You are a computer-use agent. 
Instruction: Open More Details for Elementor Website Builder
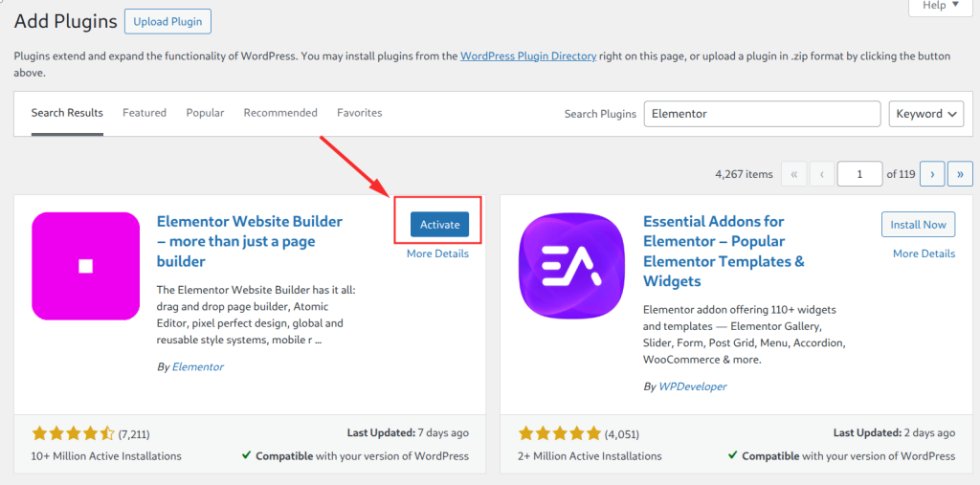pyautogui.click(x=437, y=254)
